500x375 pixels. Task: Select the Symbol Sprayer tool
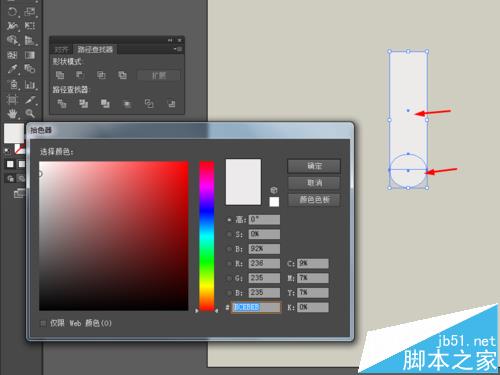(x=12, y=84)
